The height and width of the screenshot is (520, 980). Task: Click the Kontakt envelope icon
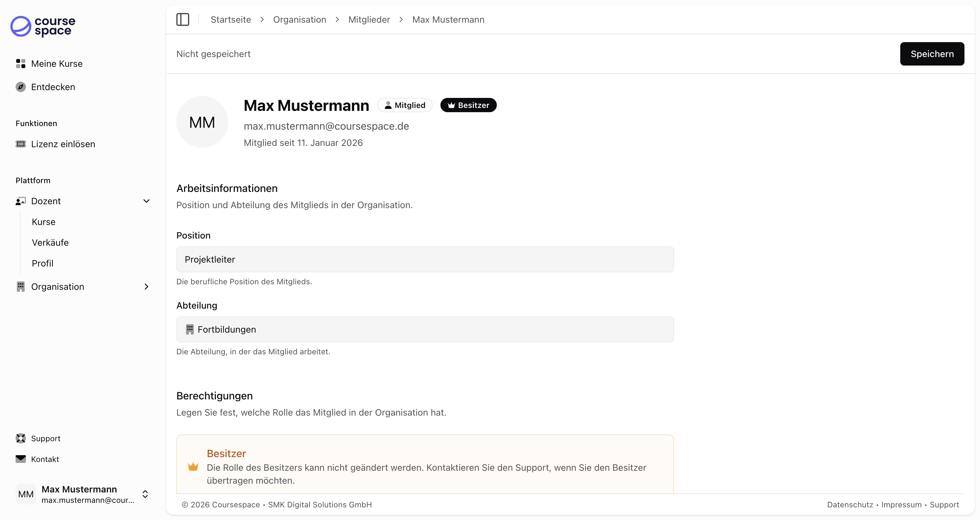click(20, 459)
